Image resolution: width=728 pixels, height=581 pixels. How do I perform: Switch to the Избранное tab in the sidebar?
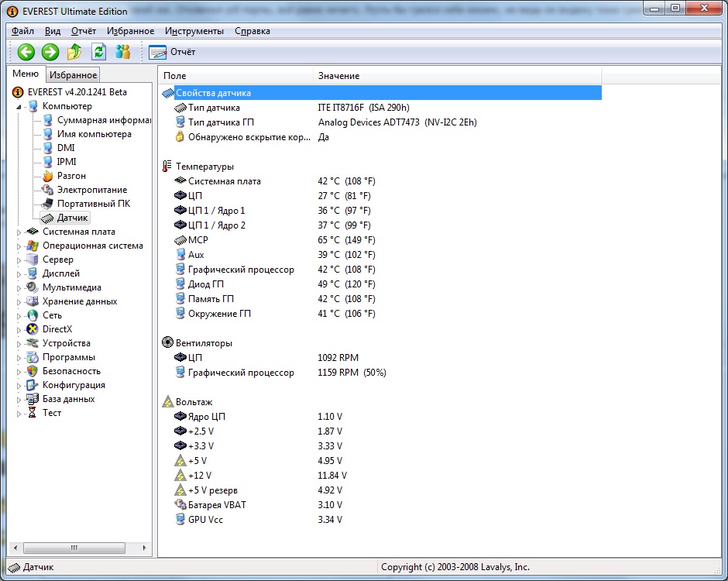click(73, 75)
